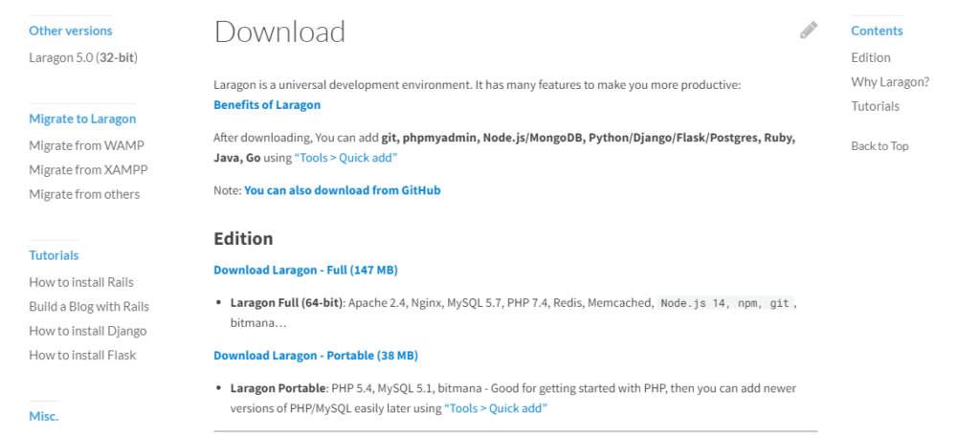Open How to install Django tutorial
The width and height of the screenshot is (980, 435).
click(x=87, y=331)
